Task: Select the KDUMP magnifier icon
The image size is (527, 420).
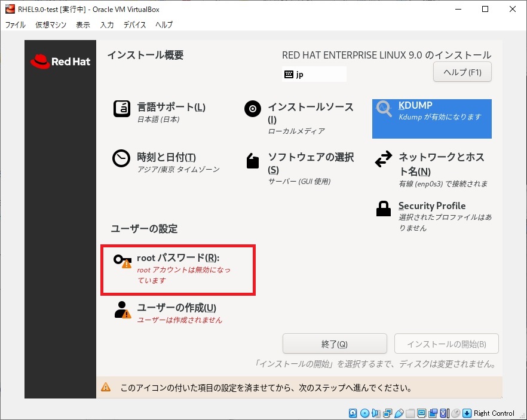Action: pyautogui.click(x=384, y=109)
